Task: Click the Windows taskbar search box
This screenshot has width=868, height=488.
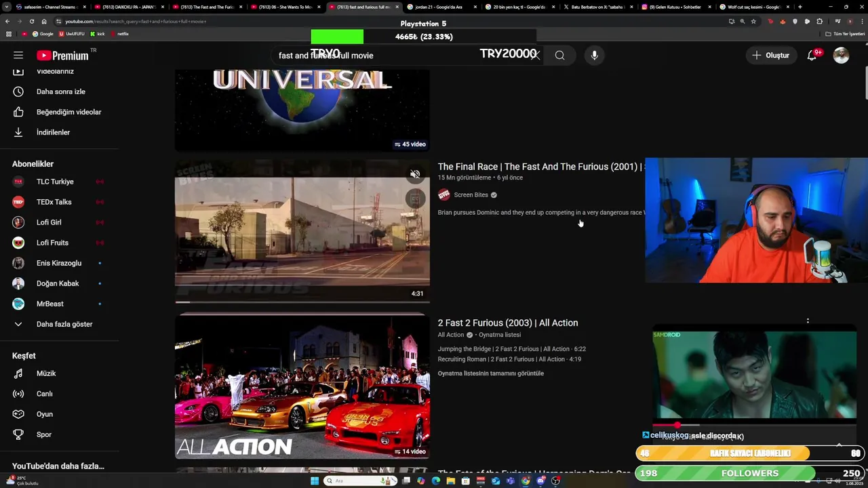Action: point(359,481)
